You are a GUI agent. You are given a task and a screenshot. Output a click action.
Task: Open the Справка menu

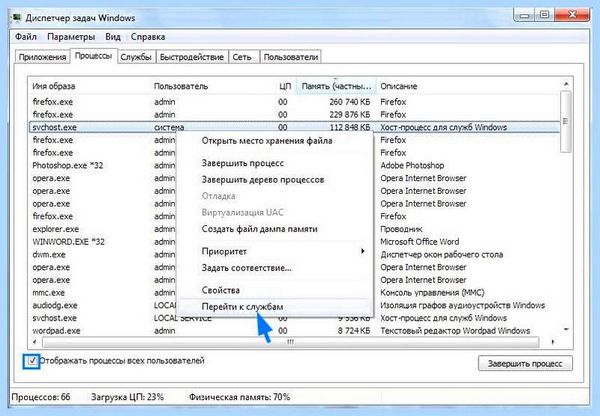pos(148,37)
